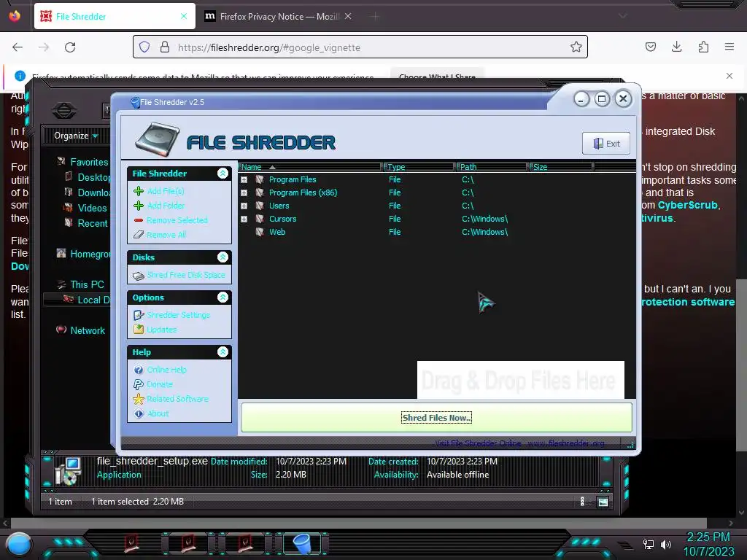Expand the Cursors row
This screenshot has width=747, height=560.
[x=244, y=219]
